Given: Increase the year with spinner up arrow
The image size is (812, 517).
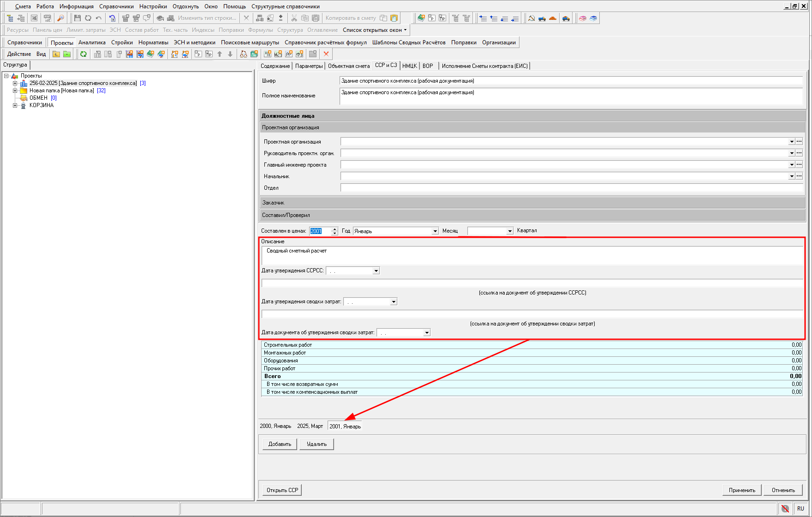Looking at the screenshot, I should [335, 229].
